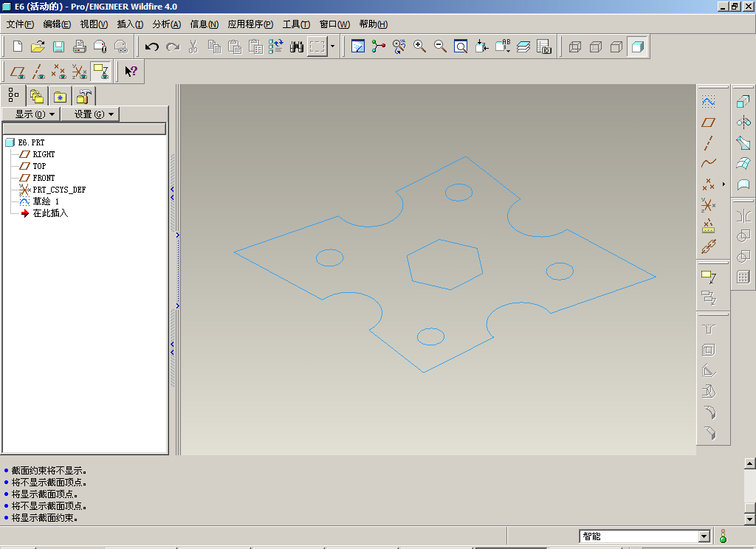Zoom out using magnifier minus icon
This screenshot has height=549, width=756.
[x=440, y=46]
